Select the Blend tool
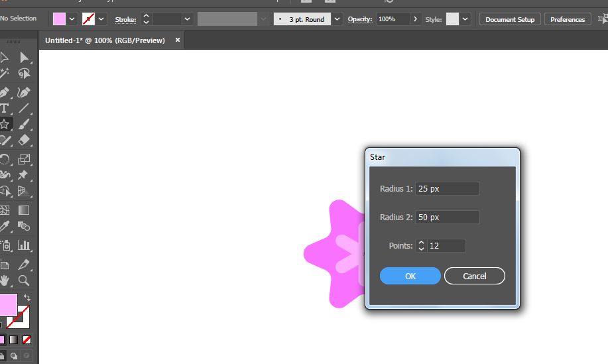The image size is (608, 364). 24,226
